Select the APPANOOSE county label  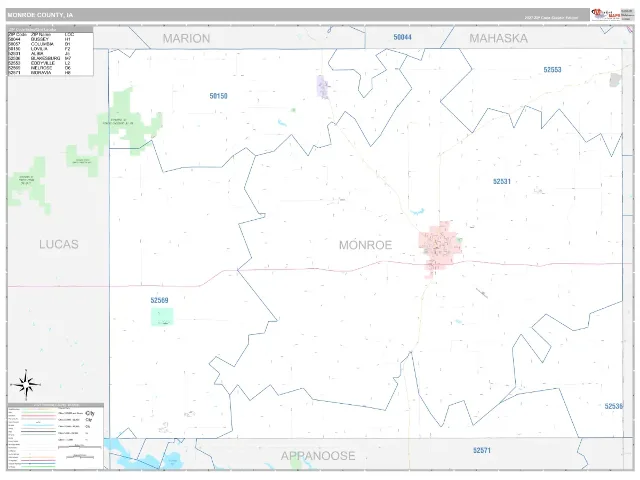coord(318,456)
